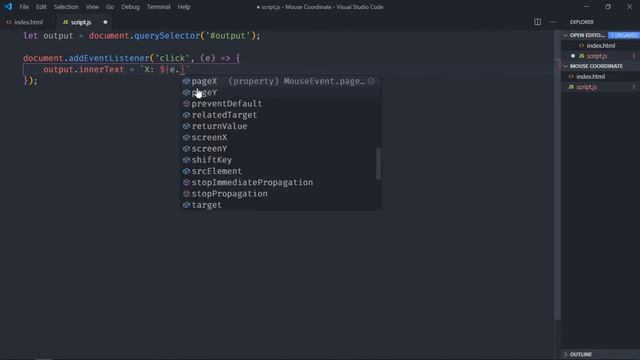Expand the Outline section
640x360 pixels.
click(565, 354)
